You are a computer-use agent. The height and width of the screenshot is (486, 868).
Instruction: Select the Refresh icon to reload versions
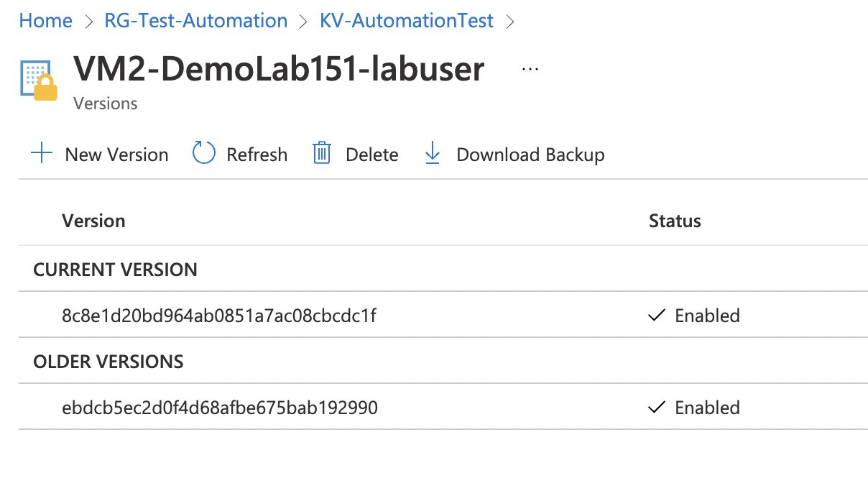click(x=203, y=153)
